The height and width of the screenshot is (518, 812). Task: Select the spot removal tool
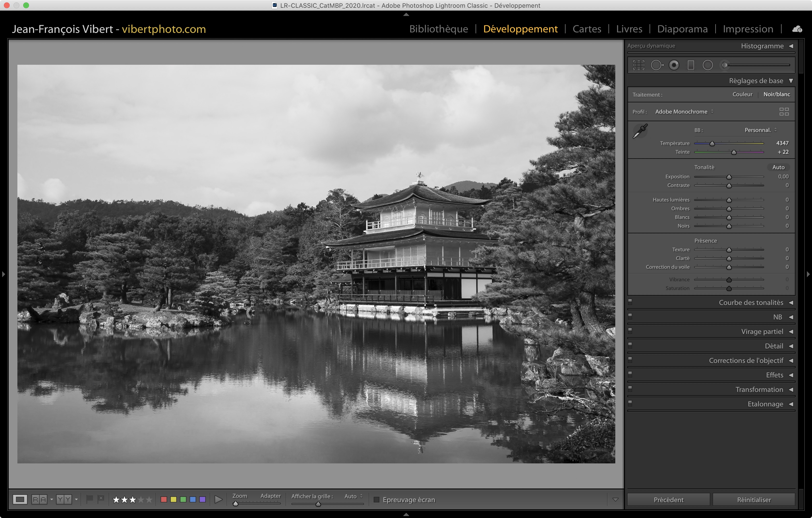pyautogui.click(x=656, y=65)
